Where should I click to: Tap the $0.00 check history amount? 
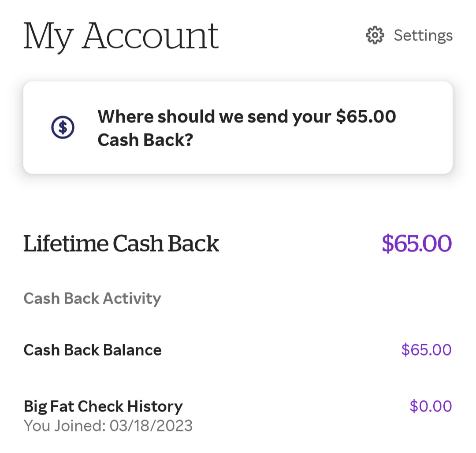tap(431, 406)
